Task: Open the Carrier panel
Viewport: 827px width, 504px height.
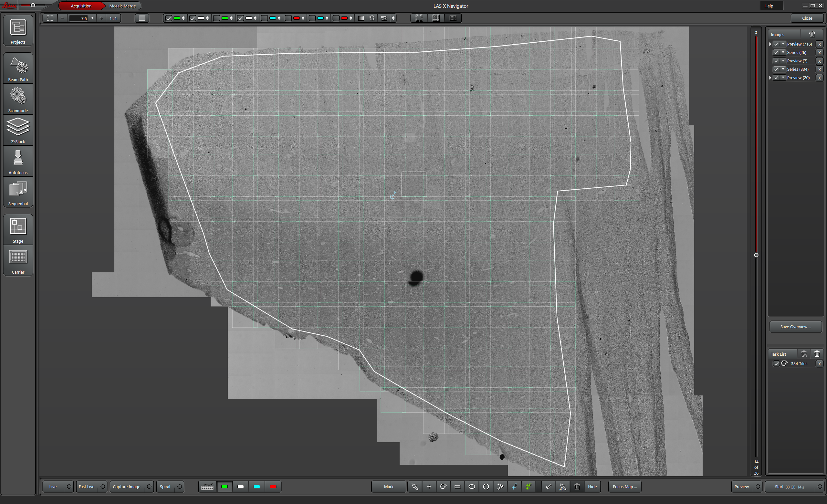Action: [x=18, y=261]
